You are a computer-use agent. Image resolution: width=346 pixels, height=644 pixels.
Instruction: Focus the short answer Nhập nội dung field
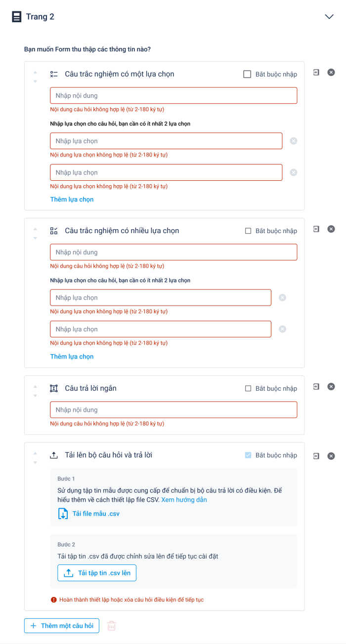coord(173,410)
